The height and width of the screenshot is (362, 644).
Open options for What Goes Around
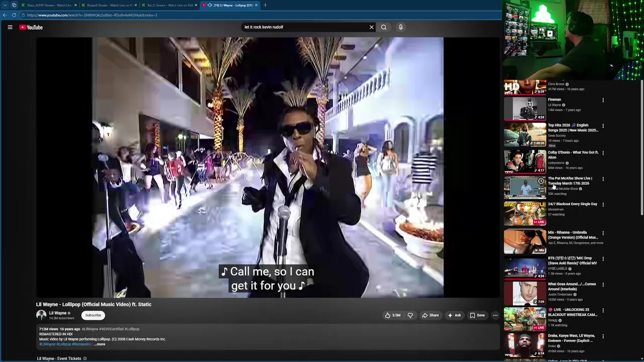[x=603, y=285]
